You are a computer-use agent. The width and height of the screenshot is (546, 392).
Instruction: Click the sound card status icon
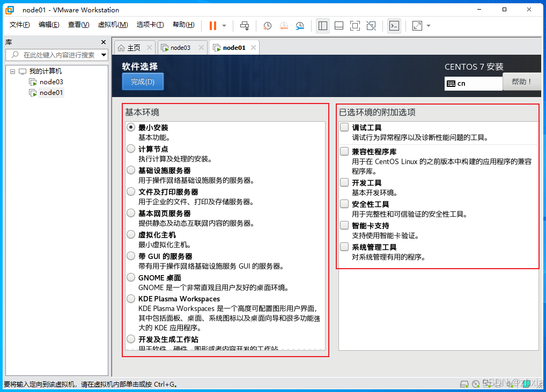[510, 384]
